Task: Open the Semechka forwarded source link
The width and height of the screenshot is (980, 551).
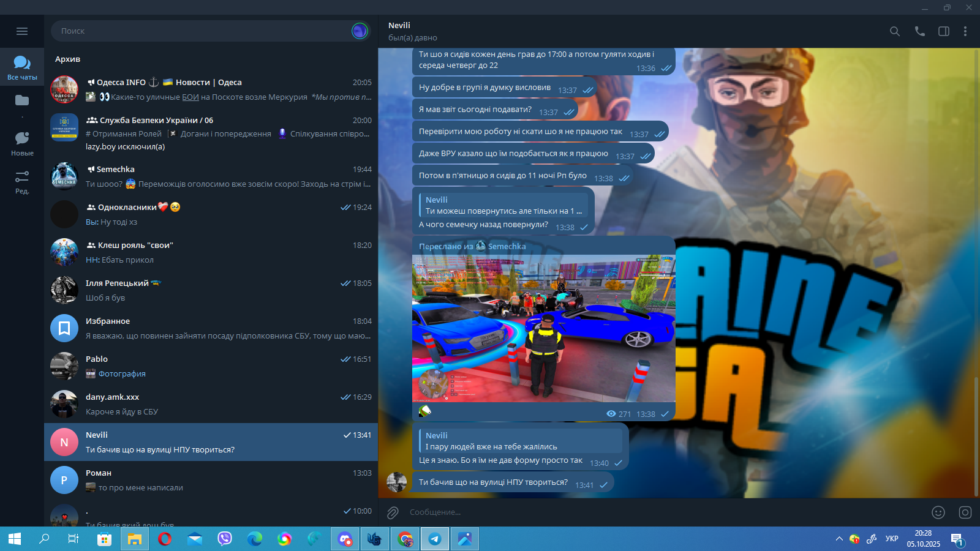Action: point(507,246)
